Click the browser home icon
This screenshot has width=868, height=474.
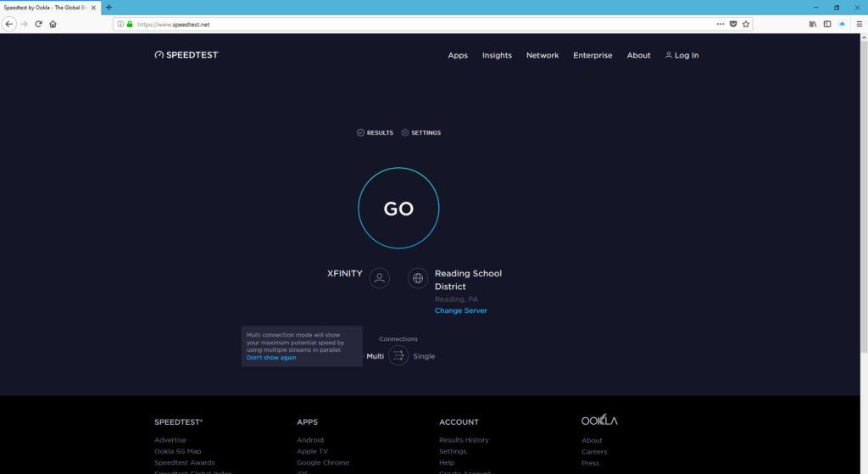tap(53, 24)
